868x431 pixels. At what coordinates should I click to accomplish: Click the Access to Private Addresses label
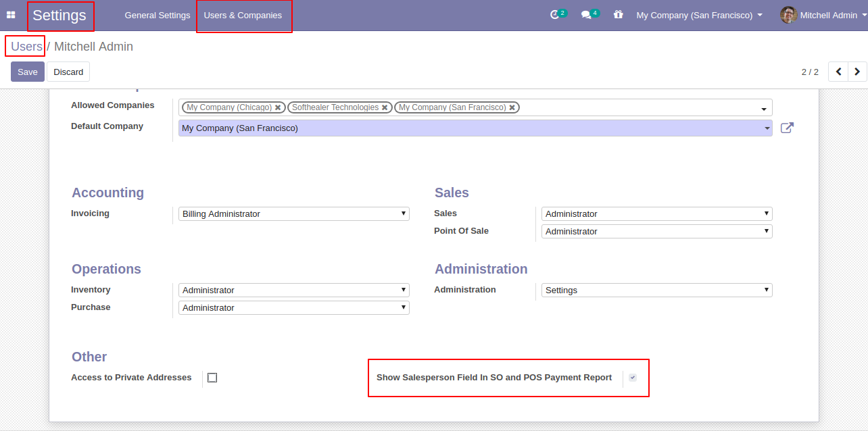click(x=131, y=378)
